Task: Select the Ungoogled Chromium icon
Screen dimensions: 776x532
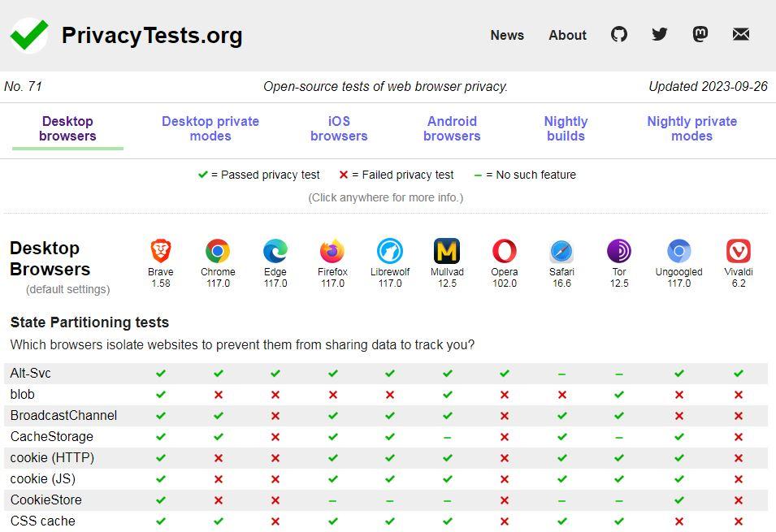Action: [679, 251]
